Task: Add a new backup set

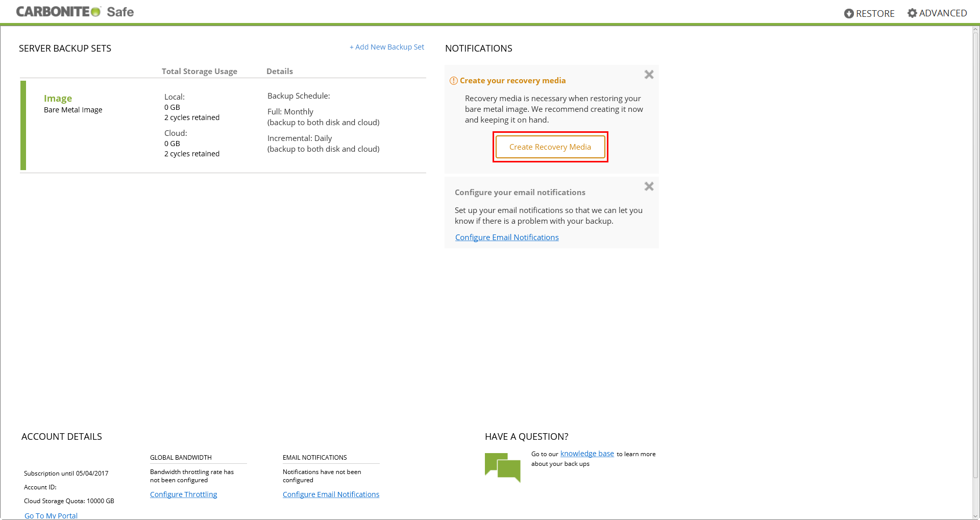Action: click(x=386, y=47)
